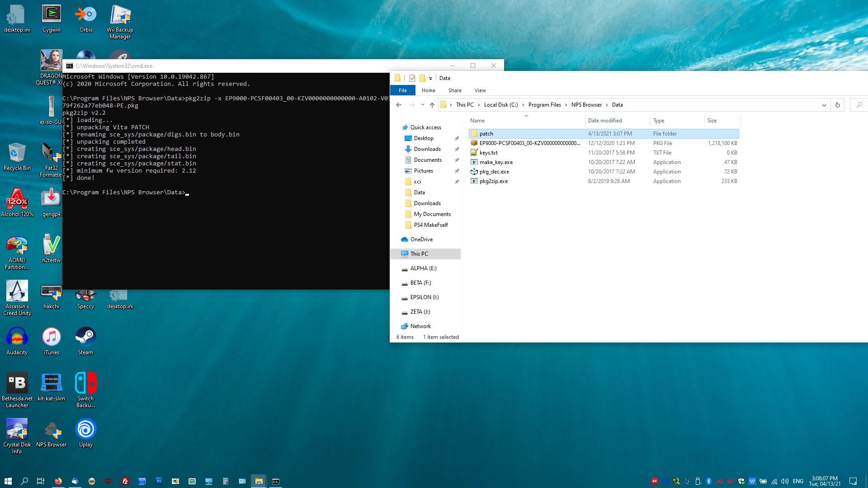The image size is (868, 488).
Task: Open the Recycle Bin
Action: click(17, 157)
